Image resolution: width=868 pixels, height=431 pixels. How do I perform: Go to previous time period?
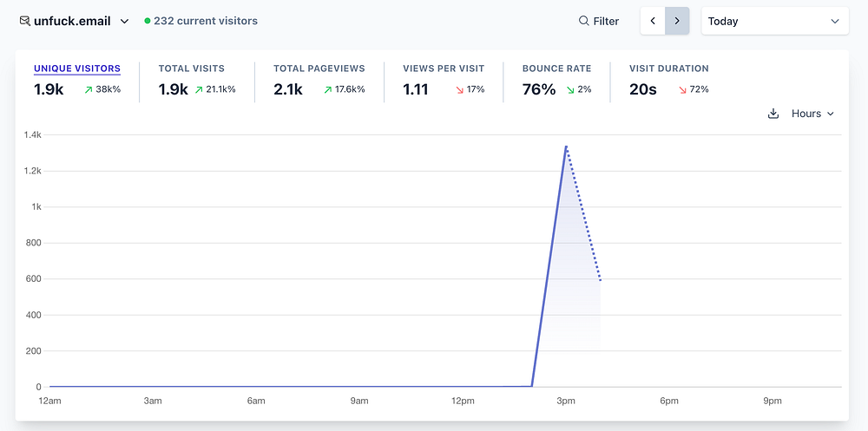[x=653, y=21]
